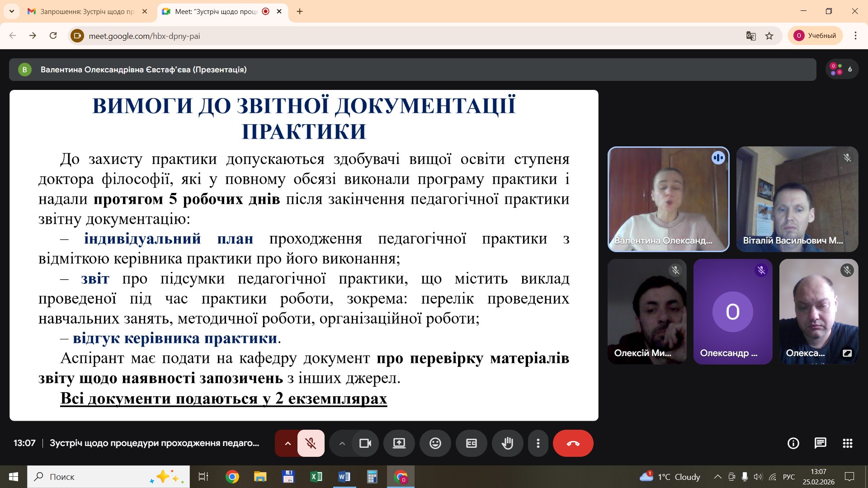Click the Meet tab in browser
Viewport: 868px width, 488px height.
pyautogui.click(x=216, y=11)
